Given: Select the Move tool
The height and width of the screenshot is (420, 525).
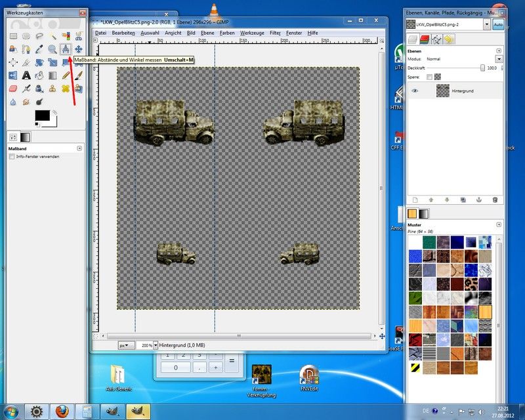Looking at the screenshot, I should (x=77, y=49).
